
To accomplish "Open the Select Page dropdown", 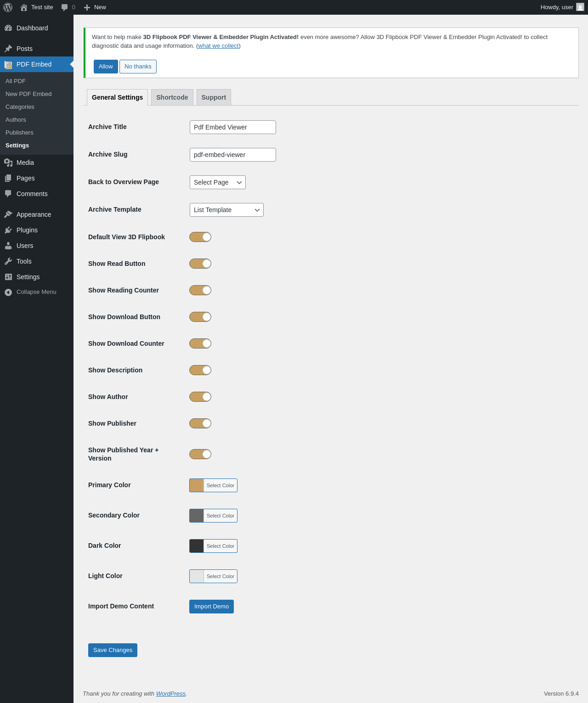I will (218, 182).
